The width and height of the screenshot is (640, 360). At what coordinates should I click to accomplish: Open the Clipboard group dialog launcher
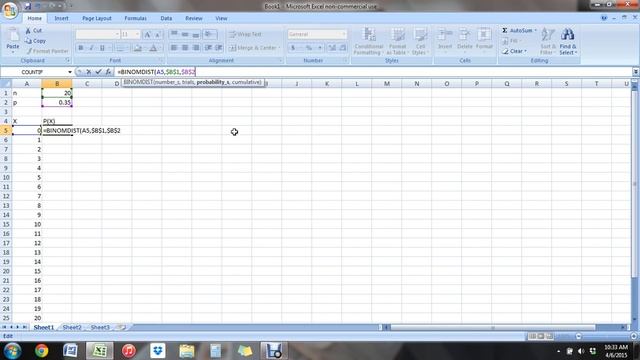(68, 60)
